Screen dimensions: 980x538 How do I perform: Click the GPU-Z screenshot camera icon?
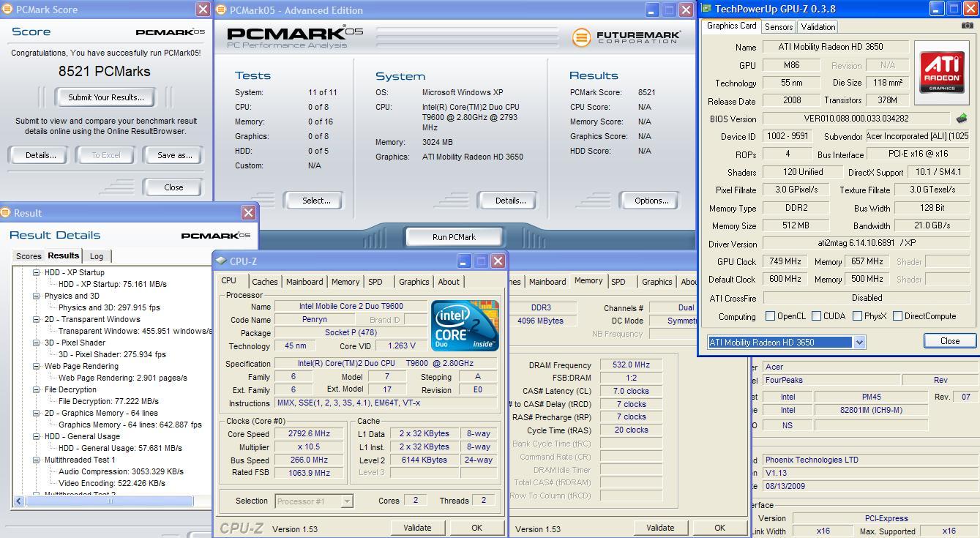tap(968, 26)
